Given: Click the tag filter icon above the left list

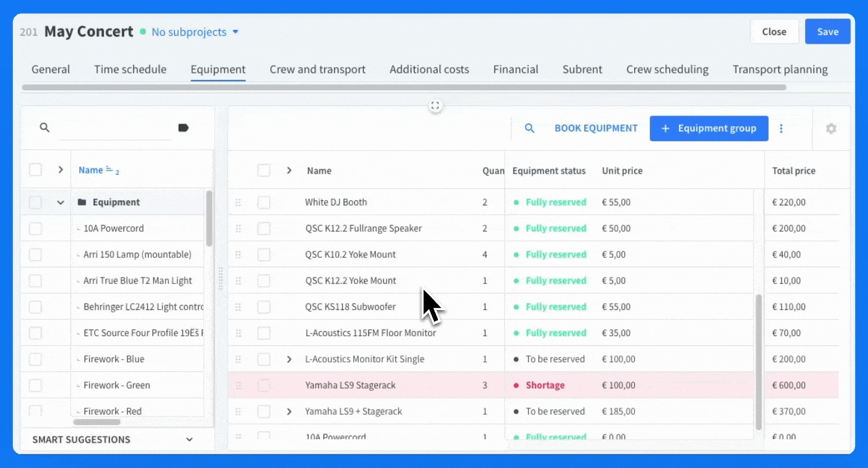Looking at the screenshot, I should pyautogui.click(x=183, y=127).
